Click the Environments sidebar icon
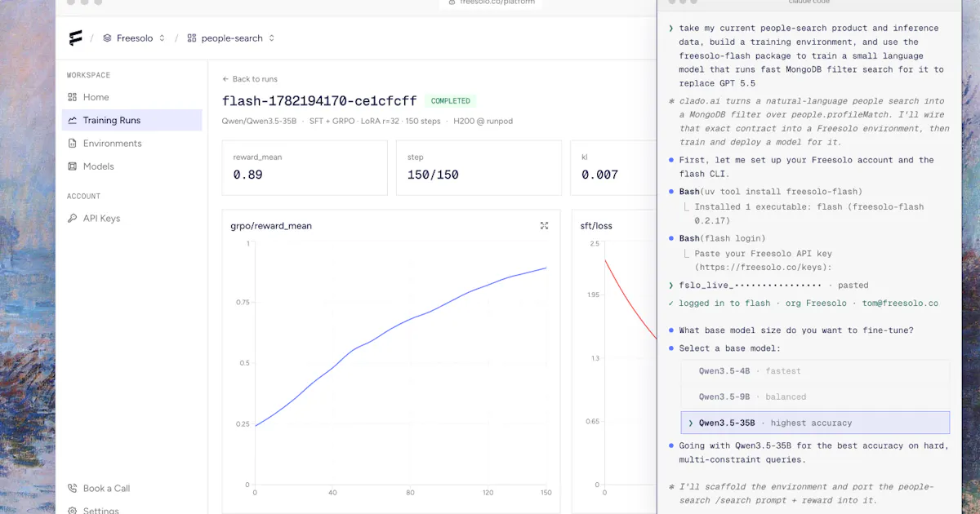This screenshot has height=514, width=980. coord(73,144)
